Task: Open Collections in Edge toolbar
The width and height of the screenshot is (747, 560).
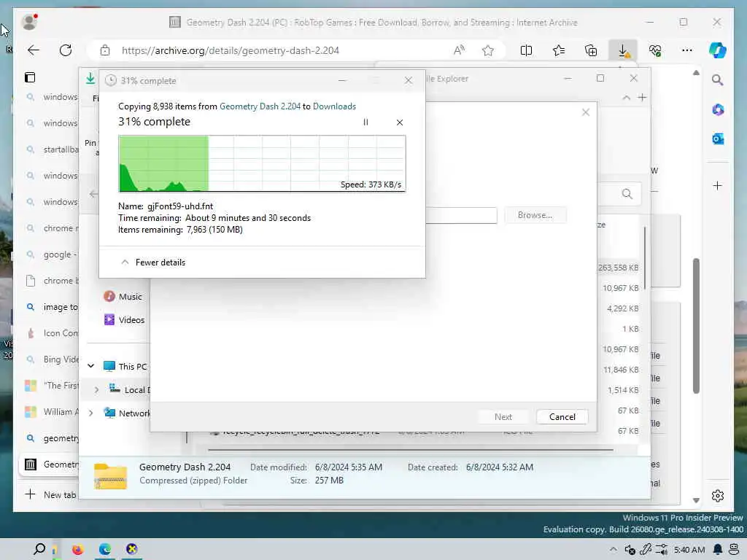Action: click(x=591, y=50)
